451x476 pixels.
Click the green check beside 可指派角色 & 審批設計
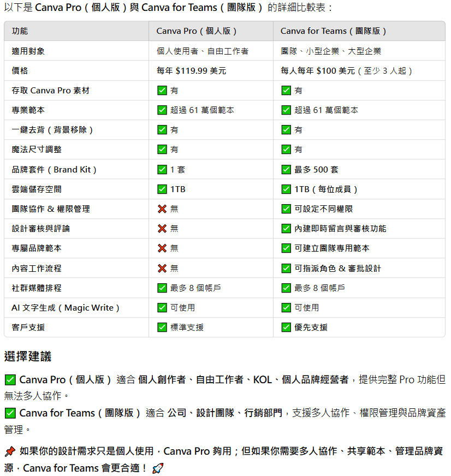pos(286,269)
